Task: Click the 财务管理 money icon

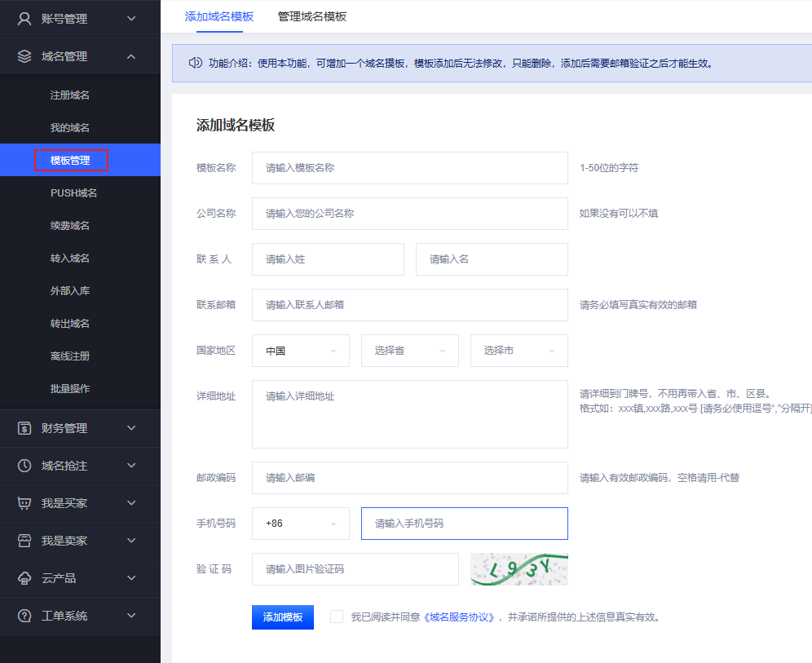Action: [x=25, y=428]
